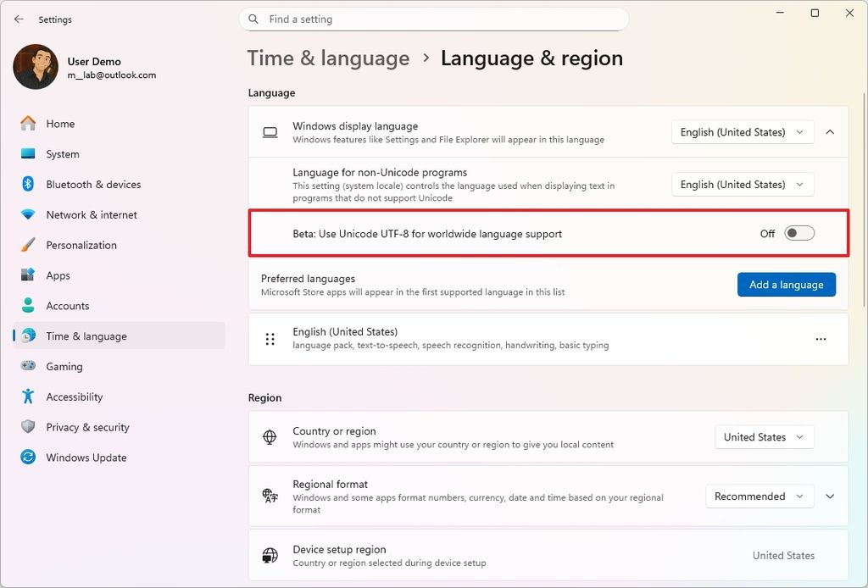Open the Windows display language dropdown
Screen dimensions: 868x588
tap(742, 132)
